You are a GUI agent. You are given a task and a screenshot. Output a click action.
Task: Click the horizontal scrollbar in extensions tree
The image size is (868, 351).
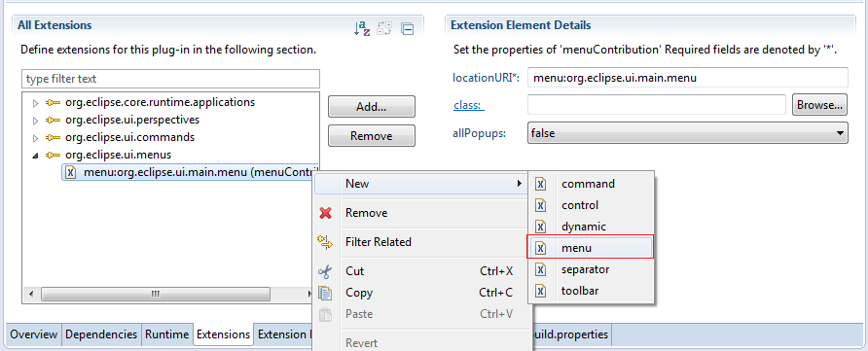point(156,294)
